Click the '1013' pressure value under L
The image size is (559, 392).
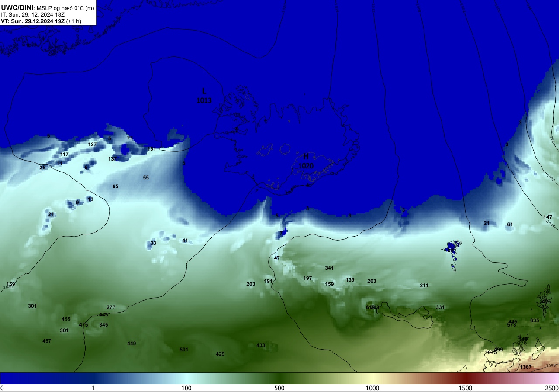click(x=204, y=100)
